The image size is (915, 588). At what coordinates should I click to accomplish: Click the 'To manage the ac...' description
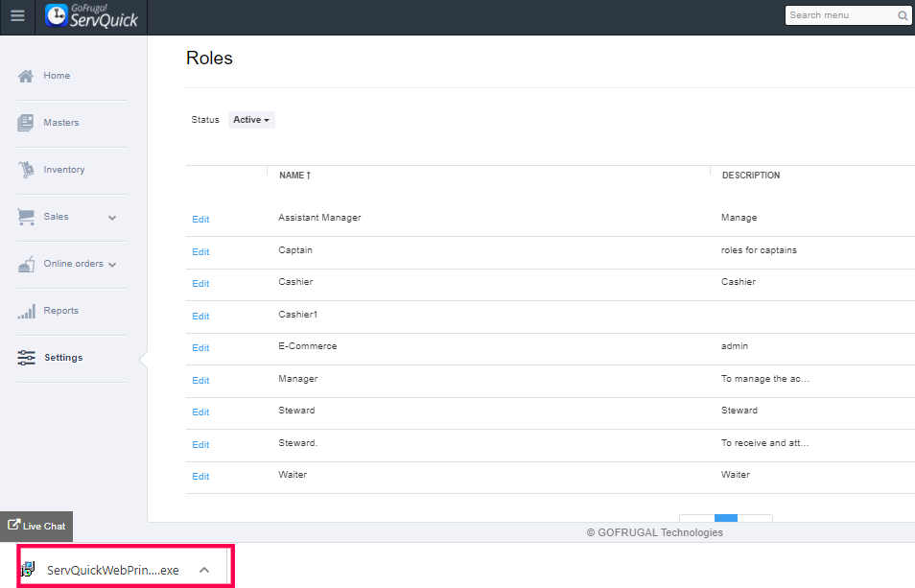pyautogui.click(x=765, y=379)
